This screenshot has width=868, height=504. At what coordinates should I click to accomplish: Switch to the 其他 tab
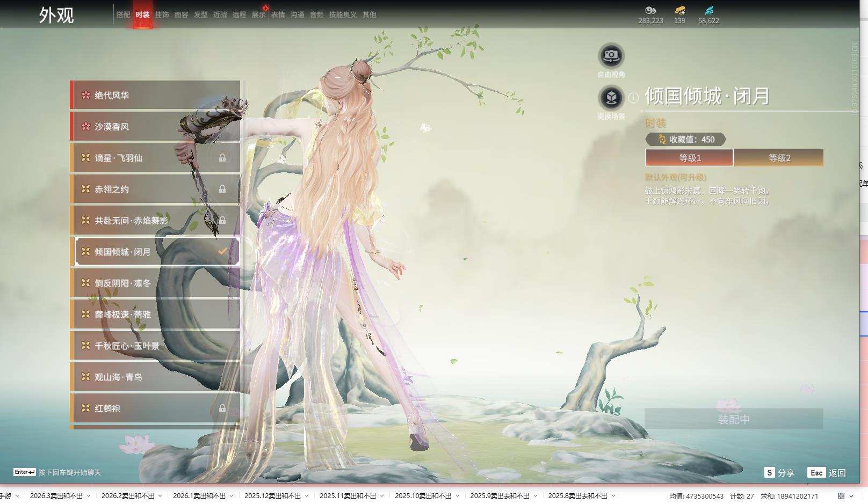tap(370, 14)
